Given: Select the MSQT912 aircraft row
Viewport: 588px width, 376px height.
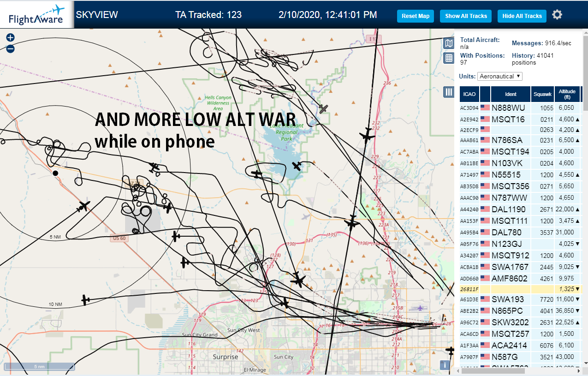Looking at the screenshot, I should (x=520, y=255).
